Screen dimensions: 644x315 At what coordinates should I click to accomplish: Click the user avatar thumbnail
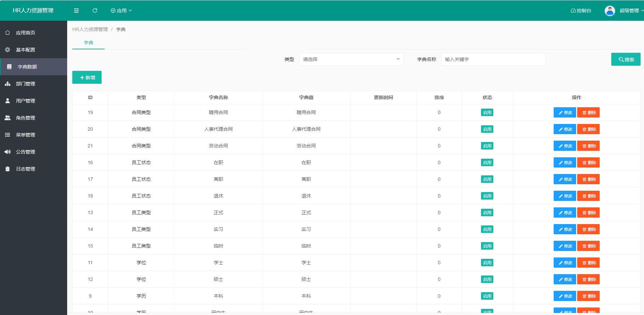coord(610,11)
